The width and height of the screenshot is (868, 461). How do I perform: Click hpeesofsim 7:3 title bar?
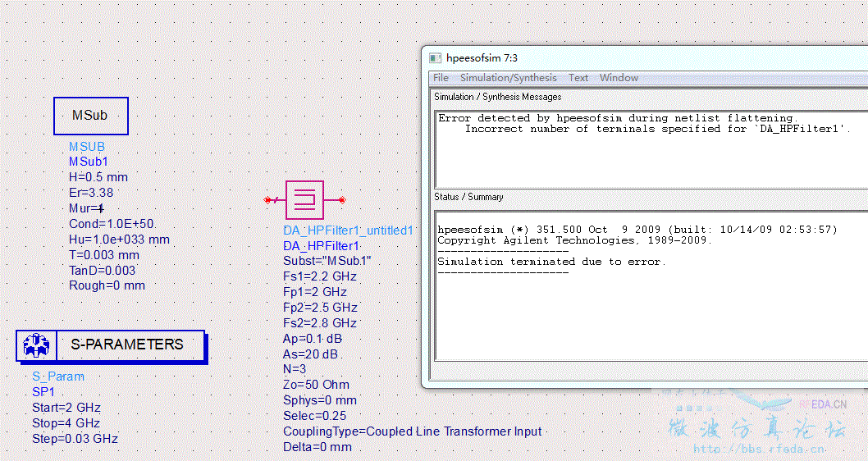(645, 58)
